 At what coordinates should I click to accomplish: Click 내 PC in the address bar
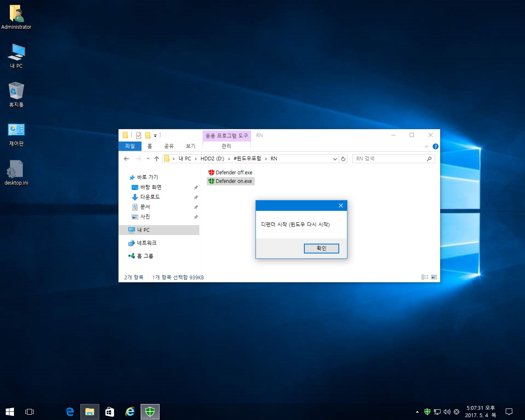[185, 159]
